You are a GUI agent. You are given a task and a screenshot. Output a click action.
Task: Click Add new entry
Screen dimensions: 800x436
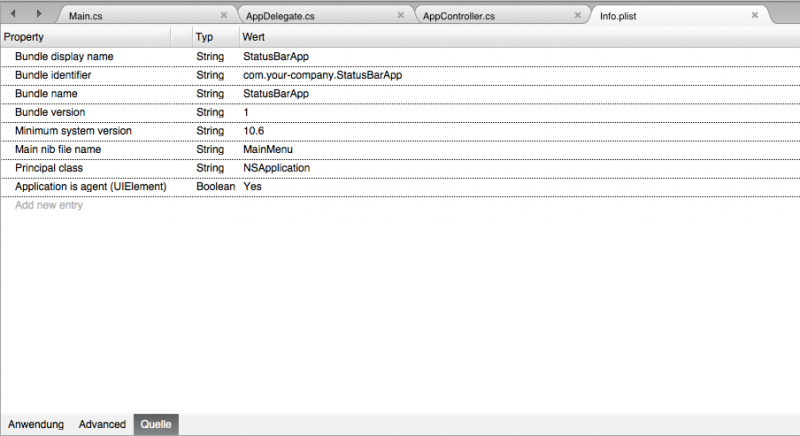[x=49, y=205]
